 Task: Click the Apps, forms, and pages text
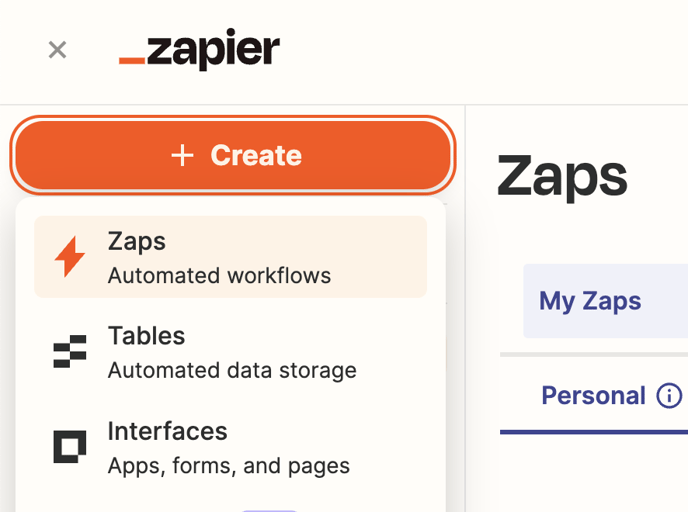(229, 466)
